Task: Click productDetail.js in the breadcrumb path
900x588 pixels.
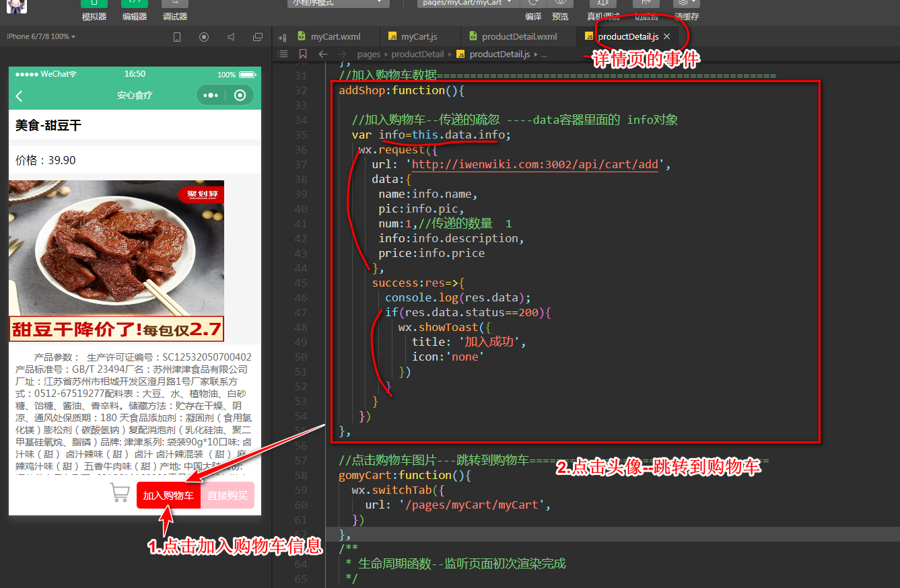Action: 499,54
